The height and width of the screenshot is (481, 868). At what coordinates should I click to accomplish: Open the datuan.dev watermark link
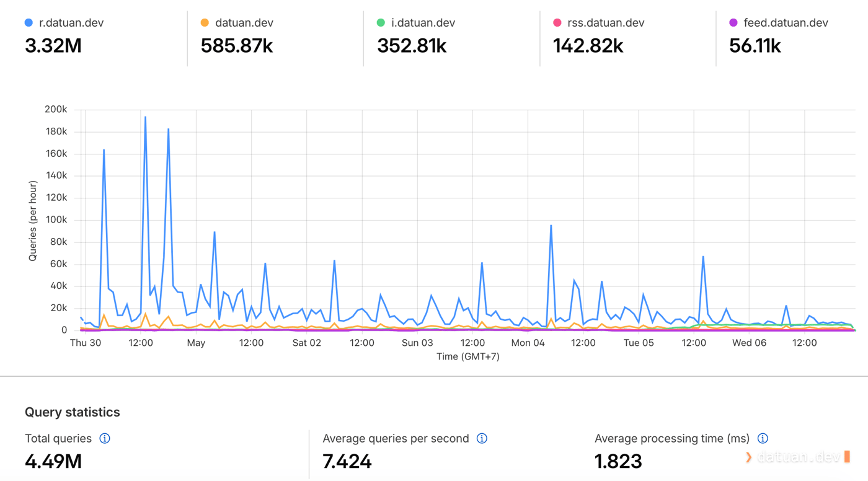(x=799, y=457)
